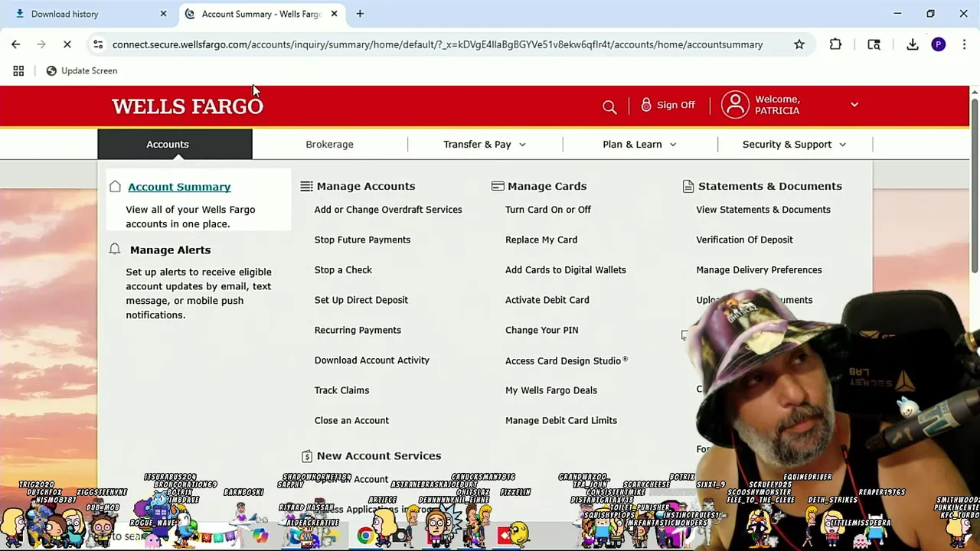Expand the Welcome Patricia dropdown arrow
The image size is (980, 551).
coord(854,105)
